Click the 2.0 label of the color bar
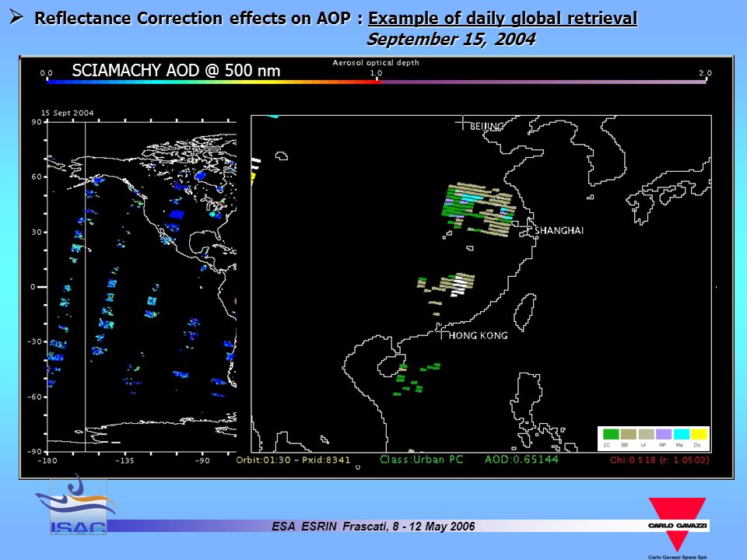Screen dimensions: 747x560 (x=705, y=73)
